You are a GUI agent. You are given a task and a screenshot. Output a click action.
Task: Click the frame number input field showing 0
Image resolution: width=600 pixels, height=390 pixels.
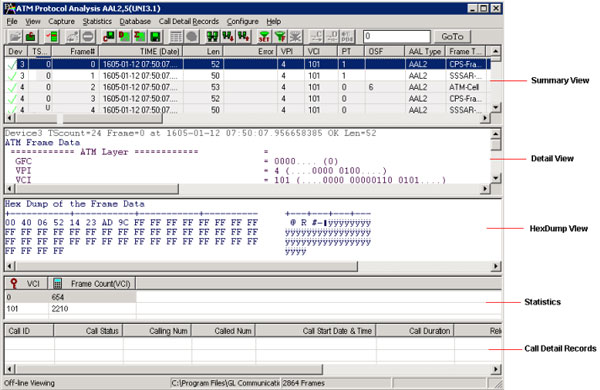click(396, 36)
